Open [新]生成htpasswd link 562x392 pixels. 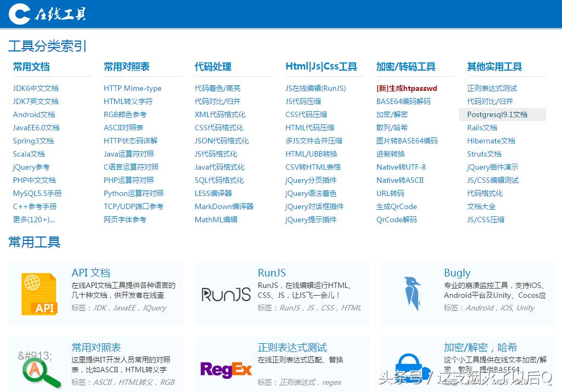click(x=406, y=88)
